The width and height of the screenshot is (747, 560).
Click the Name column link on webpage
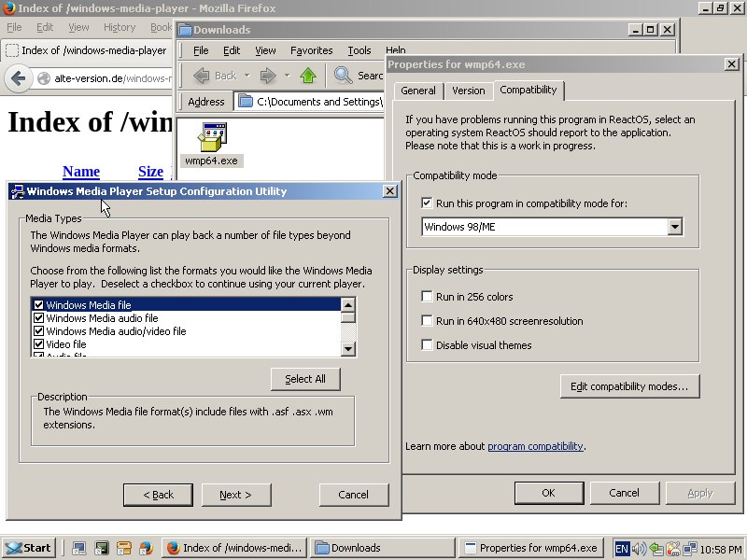point(81,172)
